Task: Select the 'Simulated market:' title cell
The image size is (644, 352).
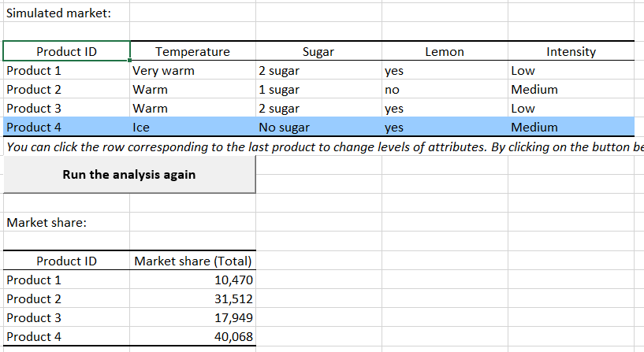Action: click(x=59, y=13)
